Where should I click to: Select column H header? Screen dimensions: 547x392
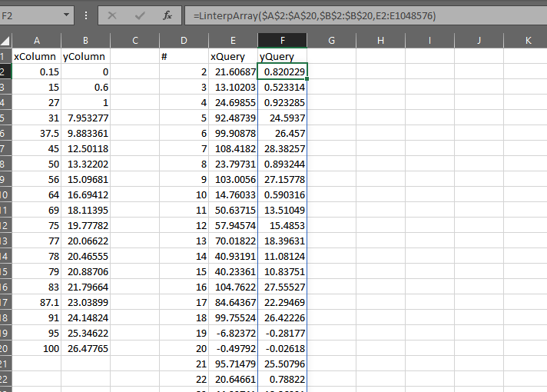pos(380,41)
